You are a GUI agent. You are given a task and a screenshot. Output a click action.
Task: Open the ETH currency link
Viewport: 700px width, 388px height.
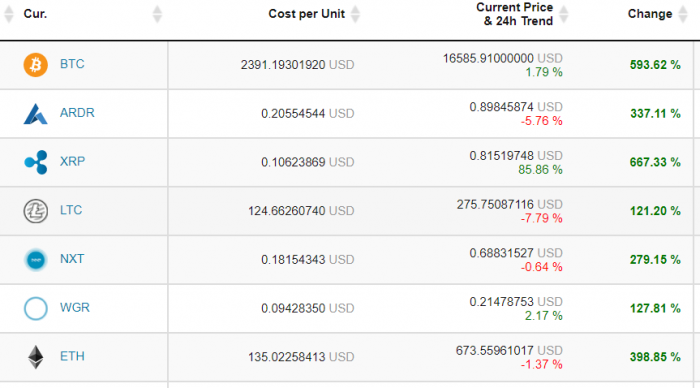pyautogui.click(x=72, y=356)
